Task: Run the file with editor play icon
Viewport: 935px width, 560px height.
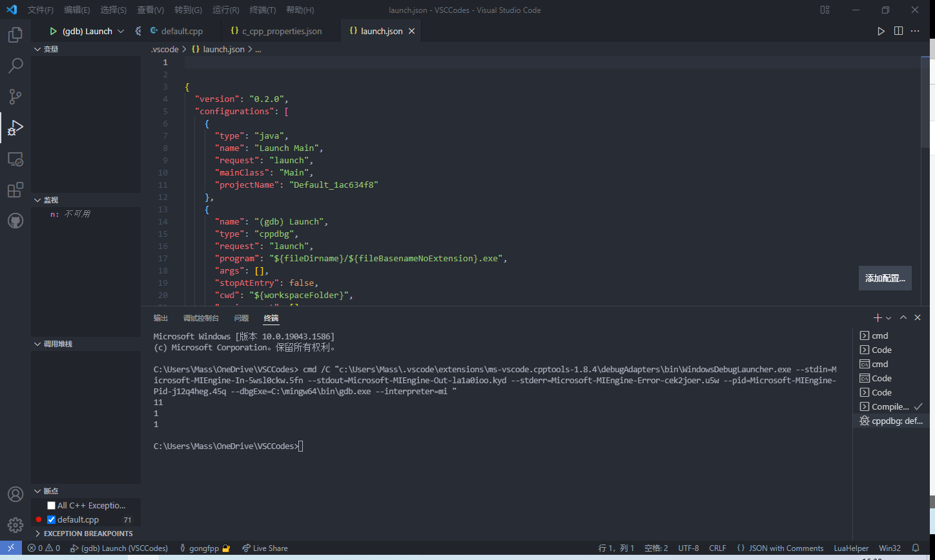Action: pyautogui.click(x=881, y=31)
